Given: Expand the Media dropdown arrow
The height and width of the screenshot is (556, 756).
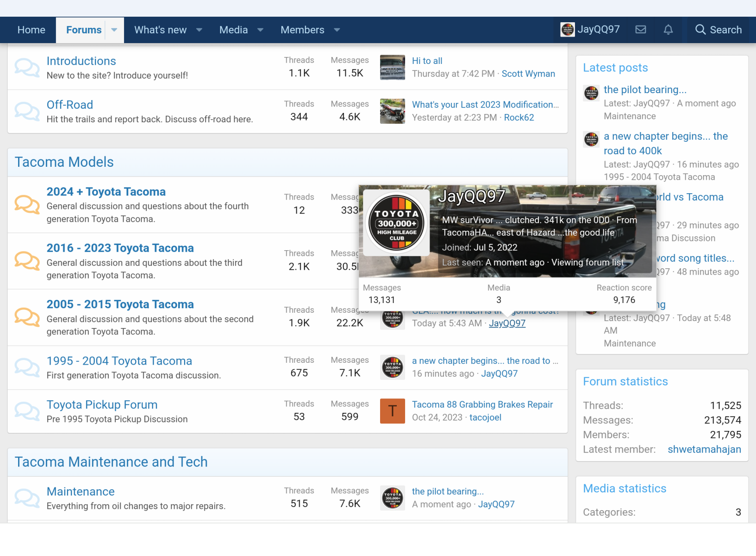Looking at the screenshot, I should tap(260, 30).
